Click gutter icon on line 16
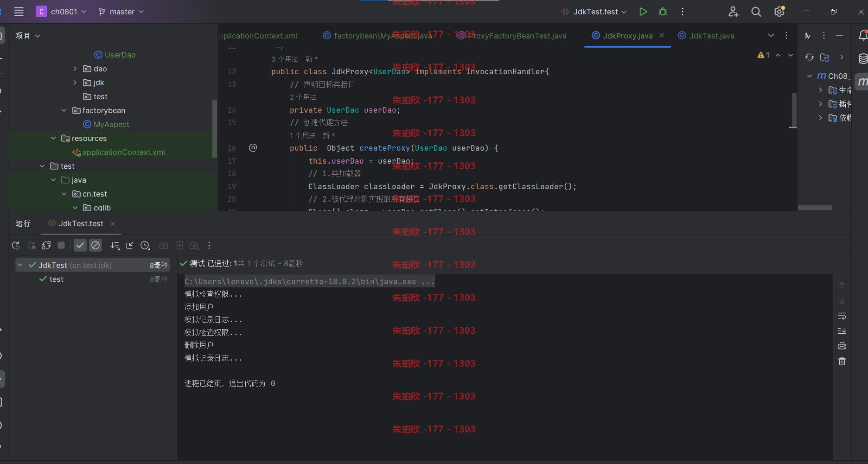 click(253, 148)
